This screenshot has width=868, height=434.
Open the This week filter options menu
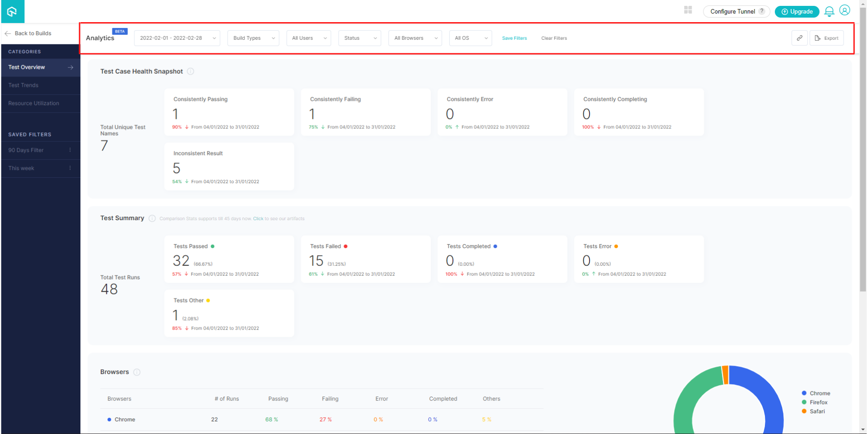[x=70, y=168]
